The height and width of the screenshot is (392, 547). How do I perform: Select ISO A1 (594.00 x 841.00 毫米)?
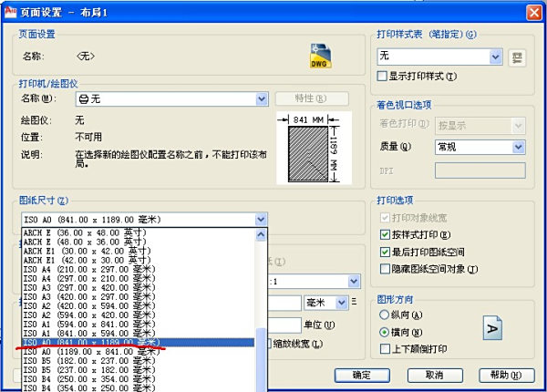(x=139, y=324)
